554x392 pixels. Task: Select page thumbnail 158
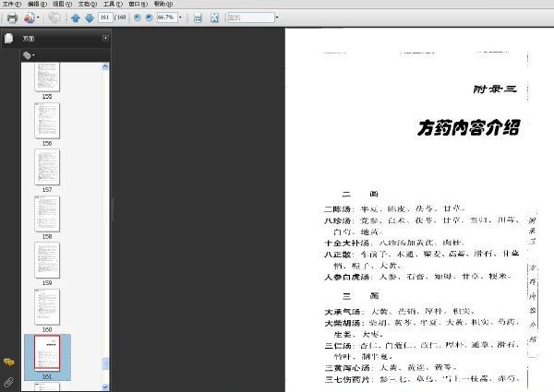[47, 214]
